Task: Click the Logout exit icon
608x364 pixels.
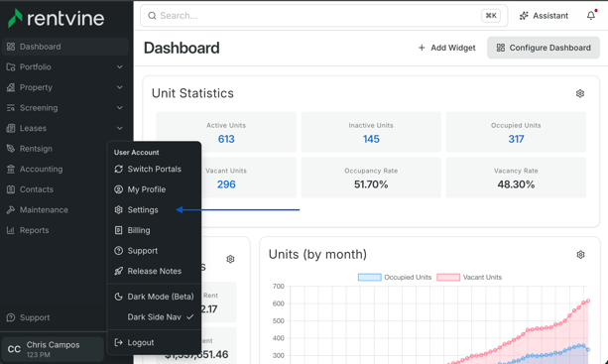Action: (x=119, y=342)
